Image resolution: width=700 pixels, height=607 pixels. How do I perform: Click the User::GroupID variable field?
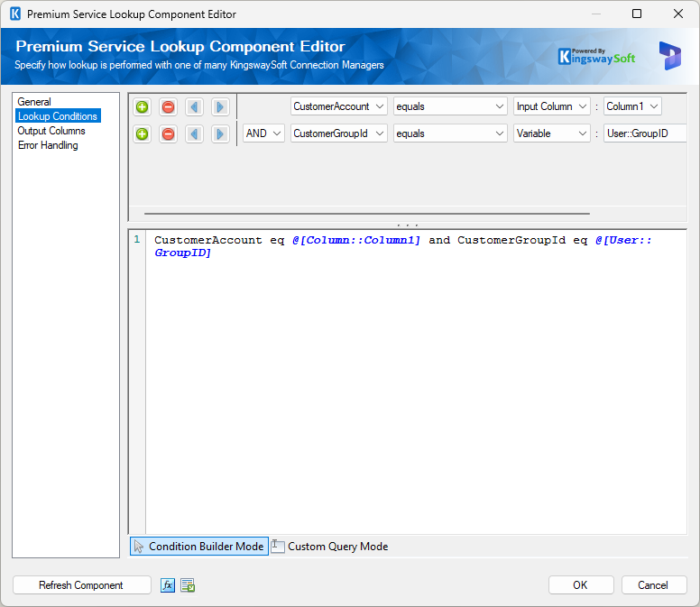point(645,133)
